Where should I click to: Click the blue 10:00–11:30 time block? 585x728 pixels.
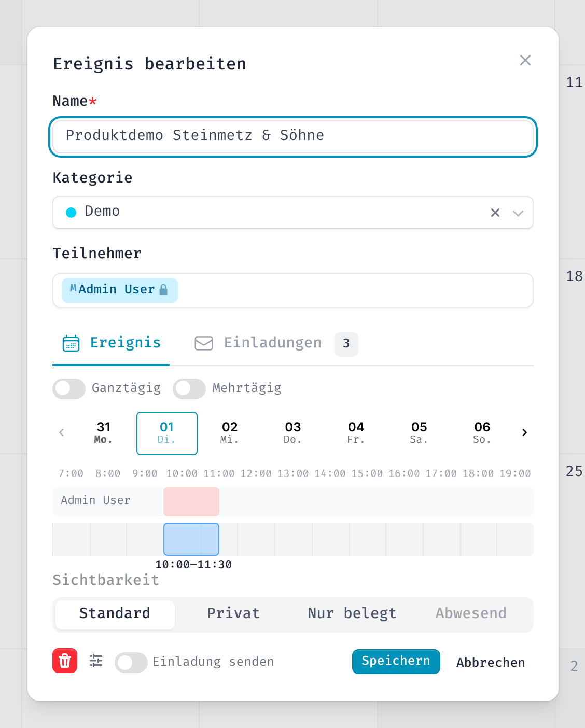[191, 539]
